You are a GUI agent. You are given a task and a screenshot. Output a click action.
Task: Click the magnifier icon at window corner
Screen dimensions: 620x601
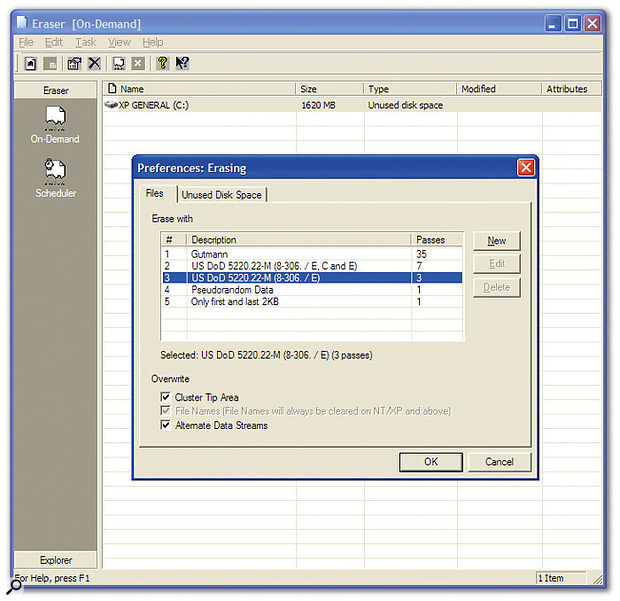tap(14, 586)
